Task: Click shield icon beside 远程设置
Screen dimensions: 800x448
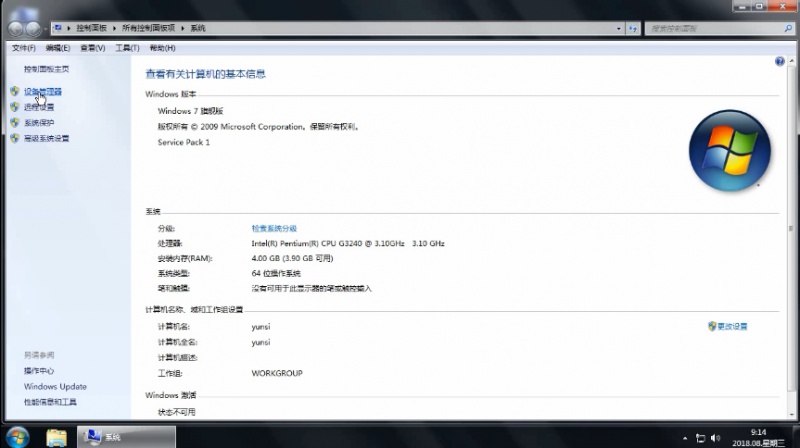Action: coord(15,107)
